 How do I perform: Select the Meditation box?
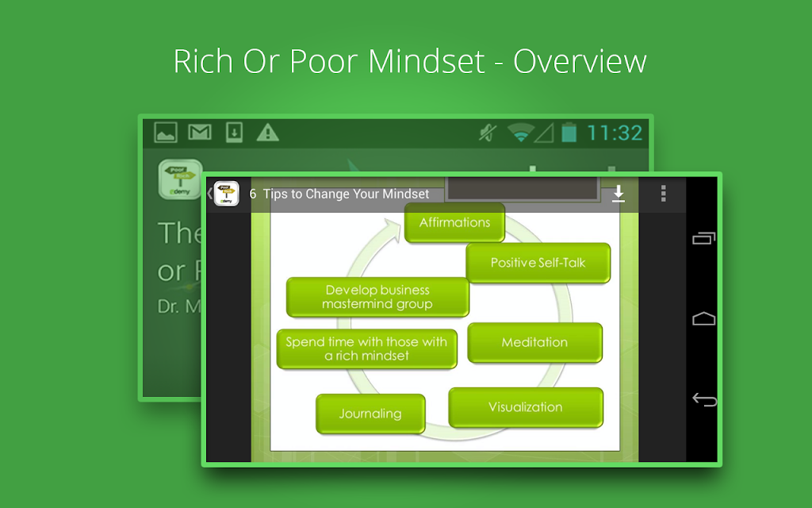coord(534,342)
